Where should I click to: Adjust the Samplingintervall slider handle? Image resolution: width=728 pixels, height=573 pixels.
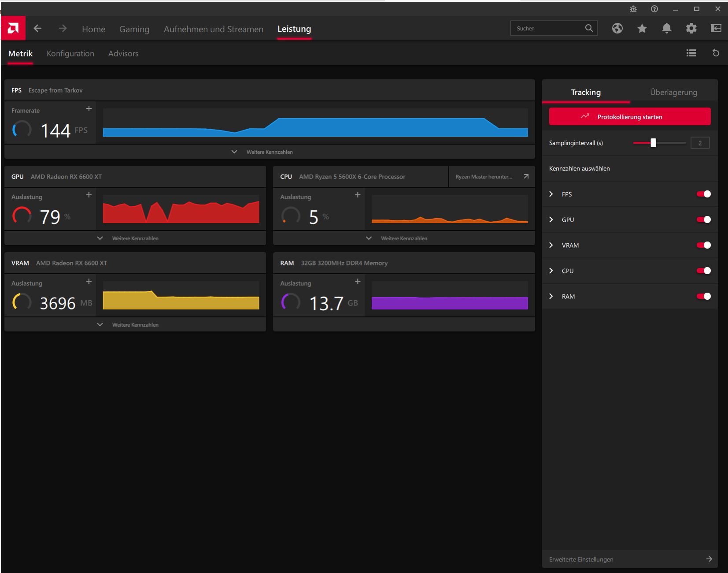[653, 143]
